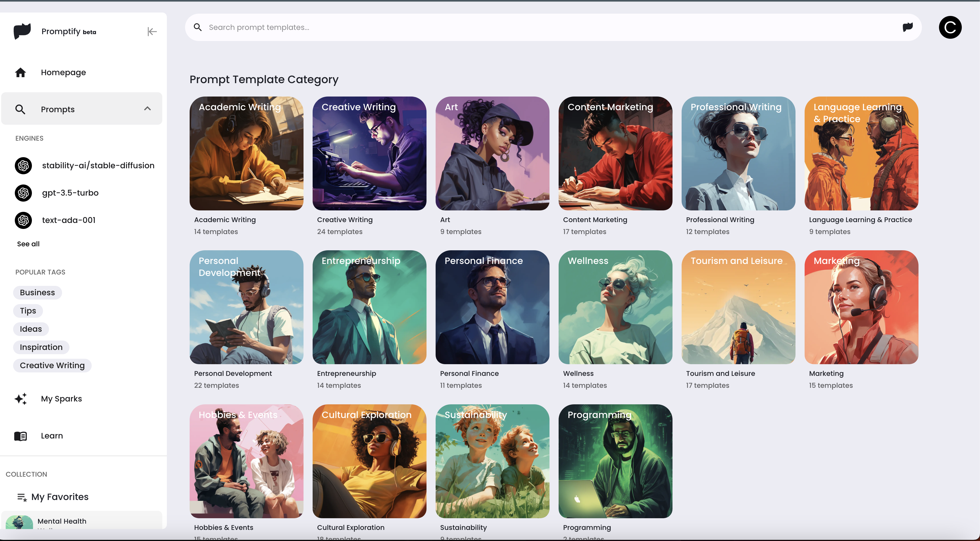Toggle the Creative Writing tag
This screenshot has width=980, height=541.
[x=52, y=365]
